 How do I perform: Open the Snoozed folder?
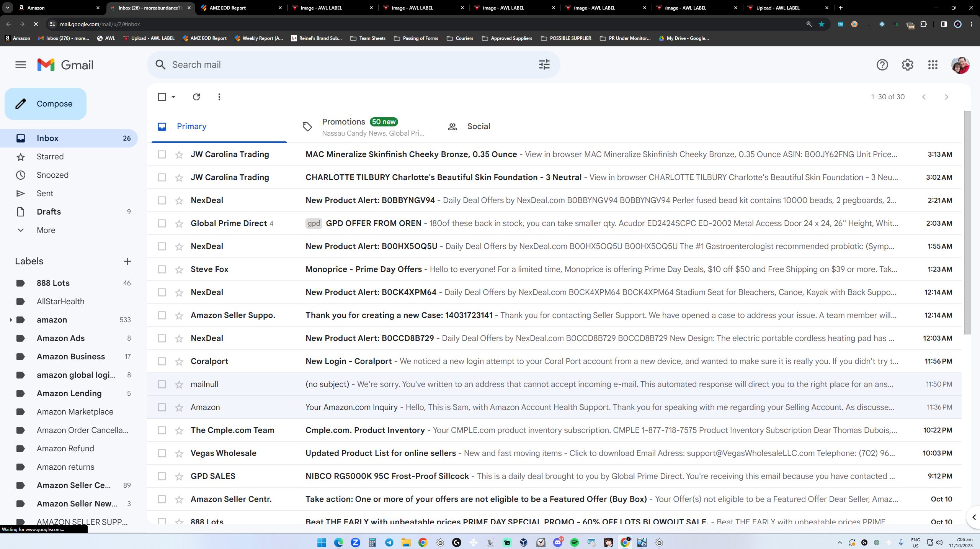point(52,175)
